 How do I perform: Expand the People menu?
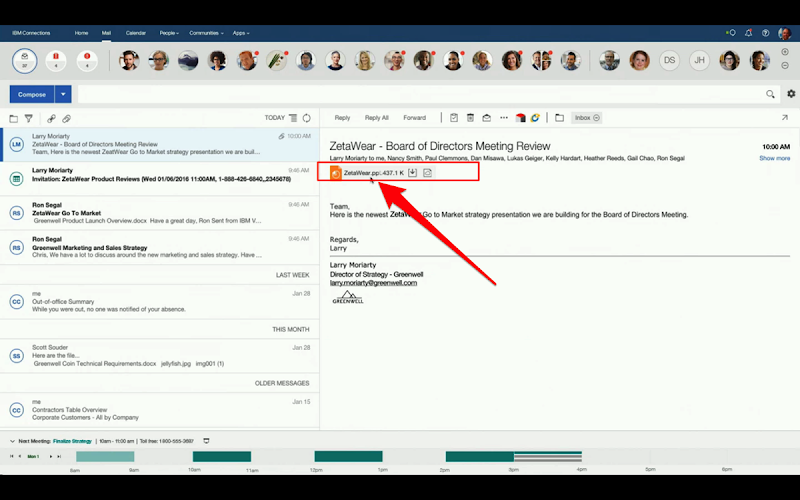(169, 33)
